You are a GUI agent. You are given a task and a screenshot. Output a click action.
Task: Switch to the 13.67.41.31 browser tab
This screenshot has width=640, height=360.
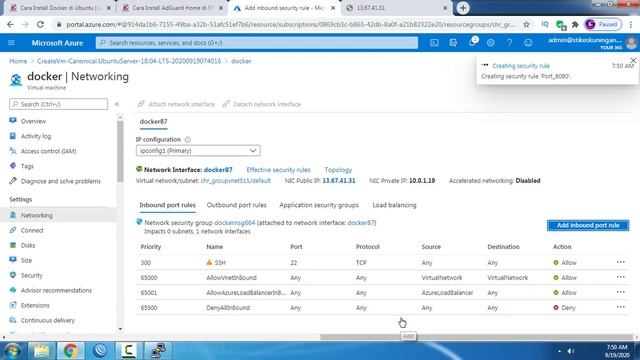coord(395,8)
